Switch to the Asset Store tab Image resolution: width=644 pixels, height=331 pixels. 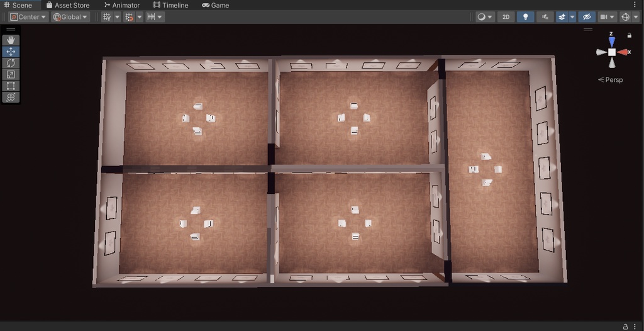68,5
